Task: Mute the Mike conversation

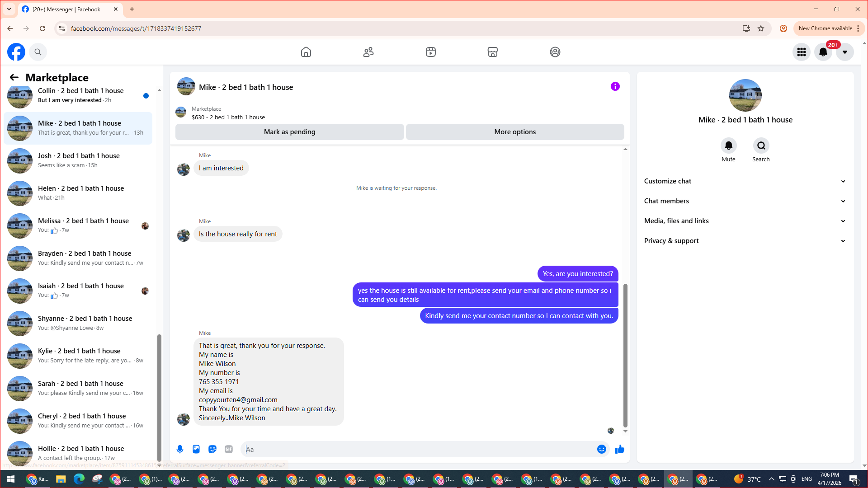Action: click(x=728, y=145)
